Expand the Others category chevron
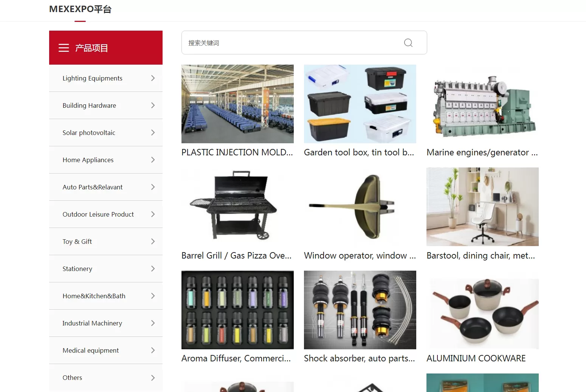The height and width of the screenshot is (392, 586). tap(153, 378)
